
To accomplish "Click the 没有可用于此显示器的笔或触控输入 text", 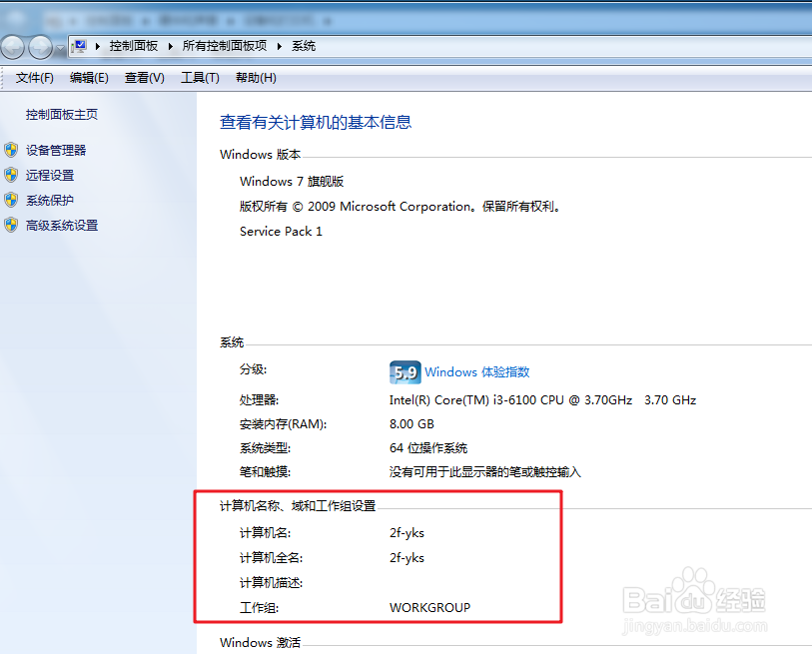I will coord(484,471).
